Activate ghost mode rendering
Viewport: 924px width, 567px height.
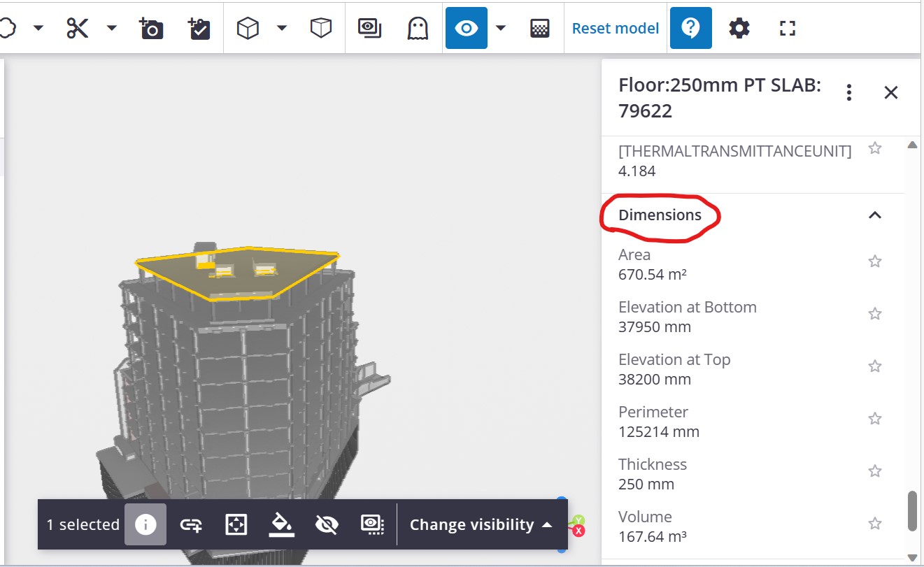pos(417,28)
